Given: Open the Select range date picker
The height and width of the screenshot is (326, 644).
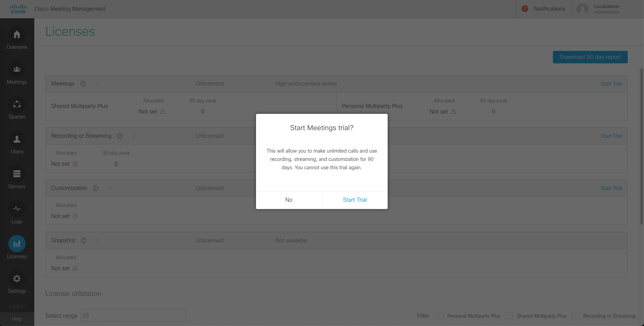Looking at the screenshot, I should (133, 315).
